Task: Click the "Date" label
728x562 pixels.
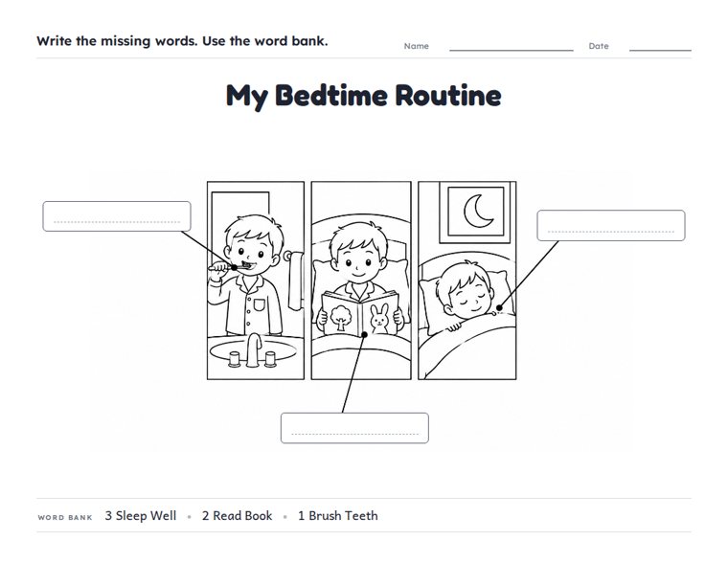Action: 599,46
